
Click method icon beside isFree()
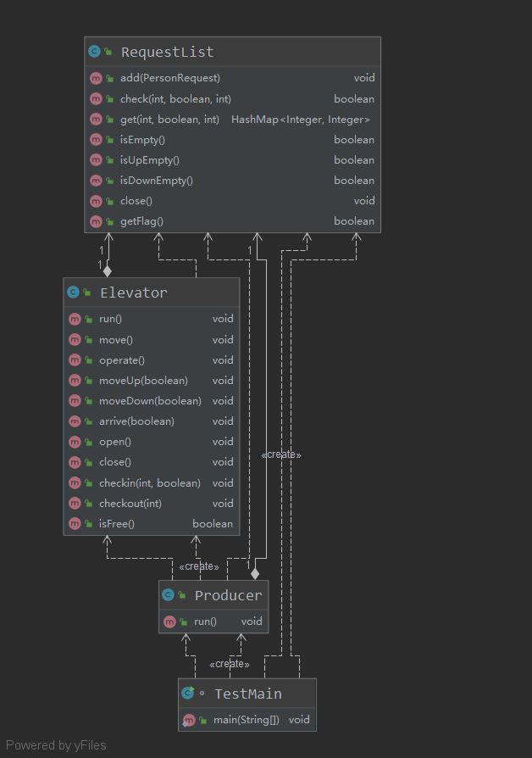[x=75, y=523]
